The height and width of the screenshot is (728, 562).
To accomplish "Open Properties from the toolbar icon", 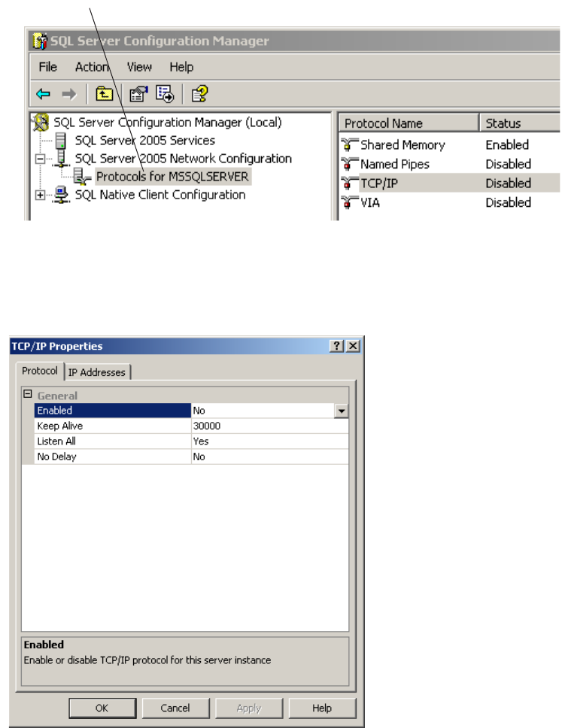I will 138,94.
